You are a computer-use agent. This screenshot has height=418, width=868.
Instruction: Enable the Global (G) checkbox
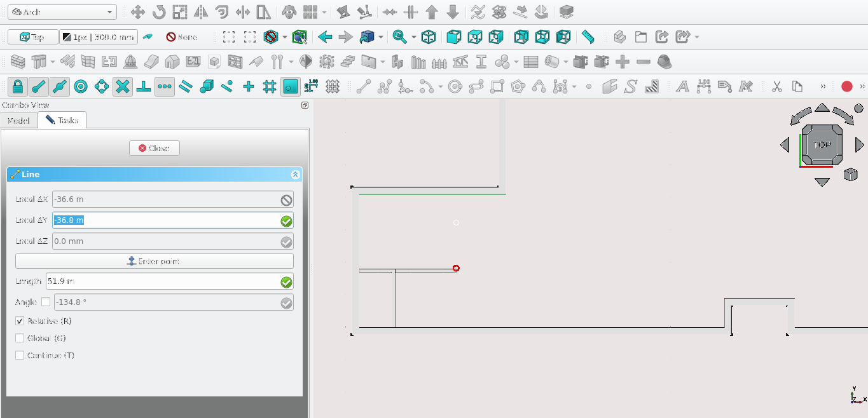point(20,339)
